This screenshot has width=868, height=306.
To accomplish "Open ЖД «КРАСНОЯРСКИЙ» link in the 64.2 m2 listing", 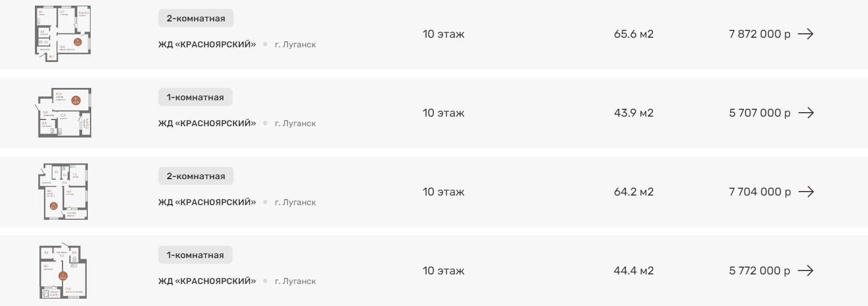I will 207,202.
